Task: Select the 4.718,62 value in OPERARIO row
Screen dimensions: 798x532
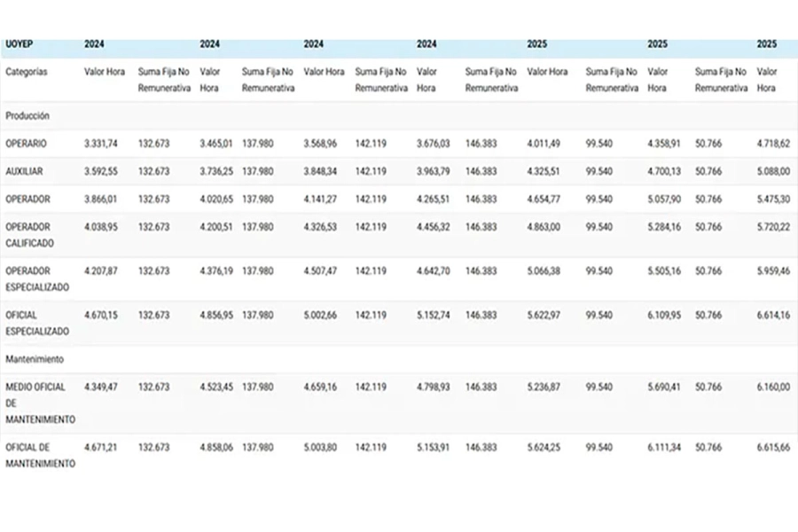Action: tap(773, 144)
